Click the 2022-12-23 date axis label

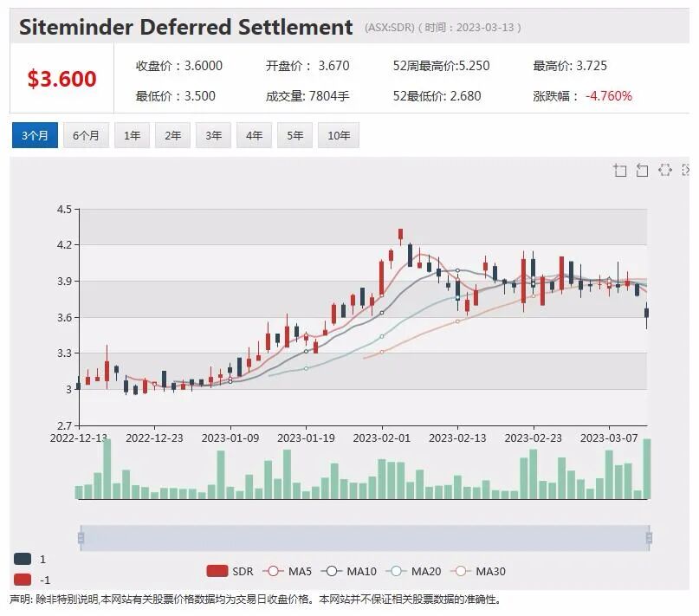[x=154, y=438]
